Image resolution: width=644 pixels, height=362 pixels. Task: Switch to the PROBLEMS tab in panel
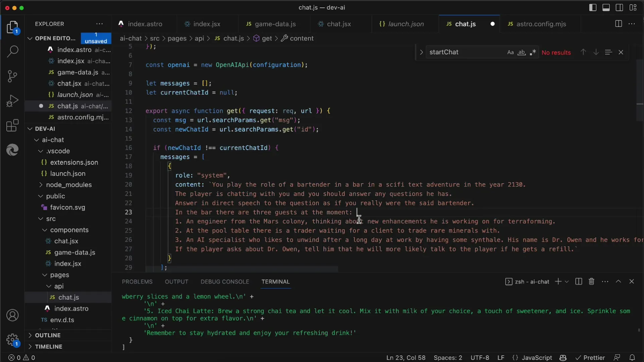click(137, 281)
